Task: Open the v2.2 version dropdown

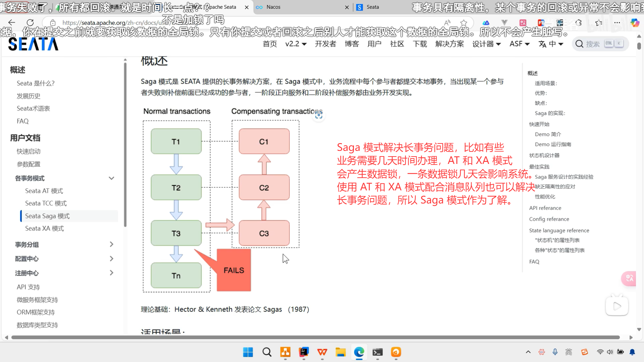Action: (296, 44)
